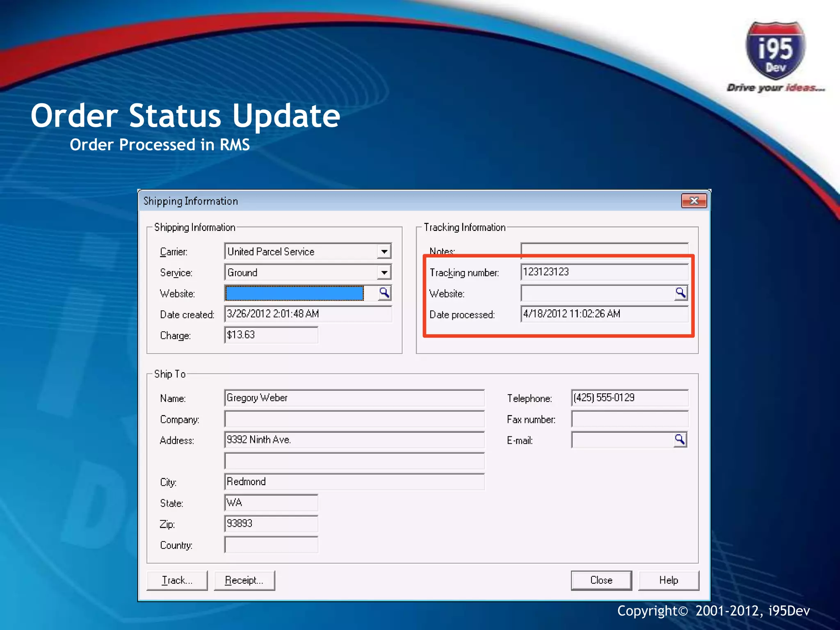840x630 pixels.
Task: Click the City field Redmond
Action: [354, 482]
